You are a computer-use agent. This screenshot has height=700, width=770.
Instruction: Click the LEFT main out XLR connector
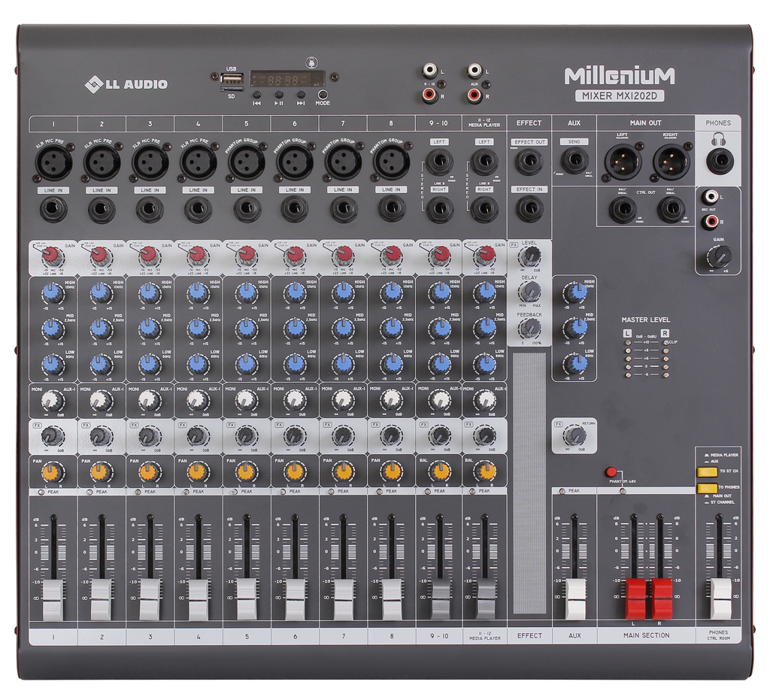(x=621, y=161)
